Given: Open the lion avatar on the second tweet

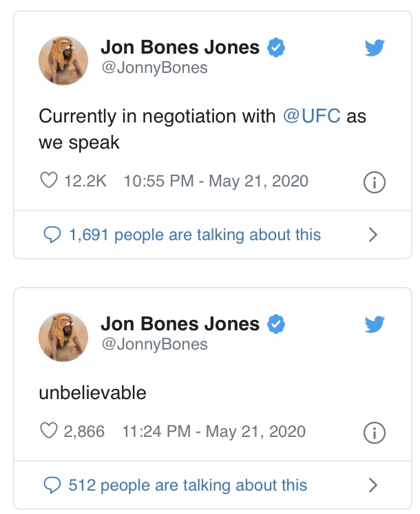Looking at the screenshot, I should pyautogui.click(x=63, y=337).
